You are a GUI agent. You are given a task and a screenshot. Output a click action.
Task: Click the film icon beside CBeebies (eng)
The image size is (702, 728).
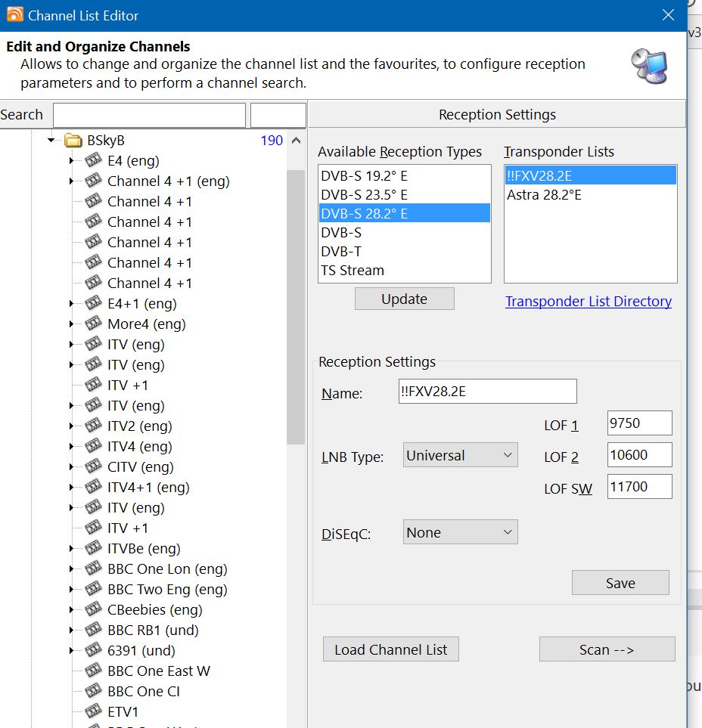(x=93, y=609)
